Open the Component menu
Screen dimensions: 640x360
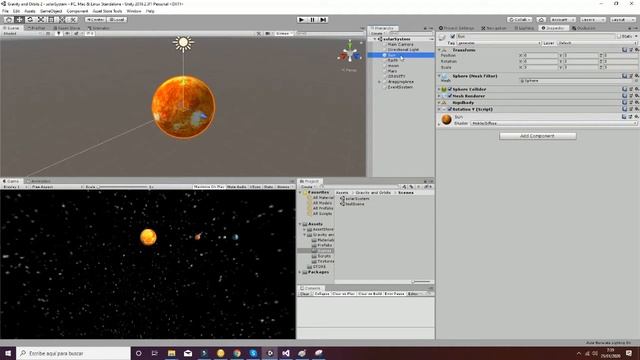click(x=77, y=11)
